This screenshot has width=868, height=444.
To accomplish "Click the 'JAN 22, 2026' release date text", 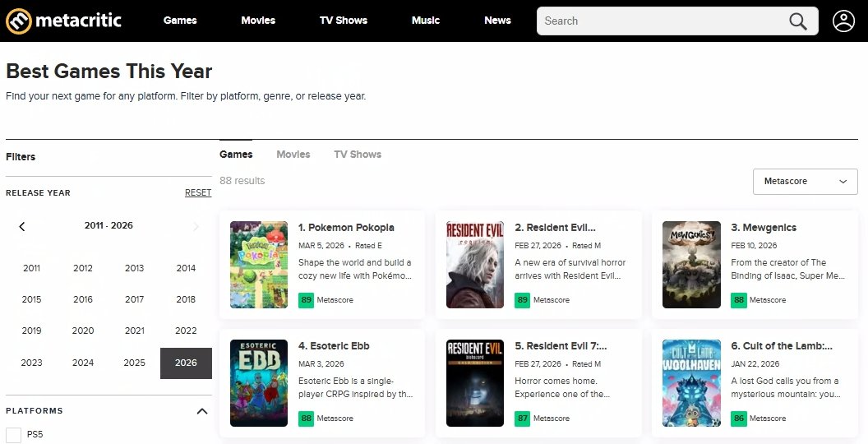I will click(x=755, y=363).
